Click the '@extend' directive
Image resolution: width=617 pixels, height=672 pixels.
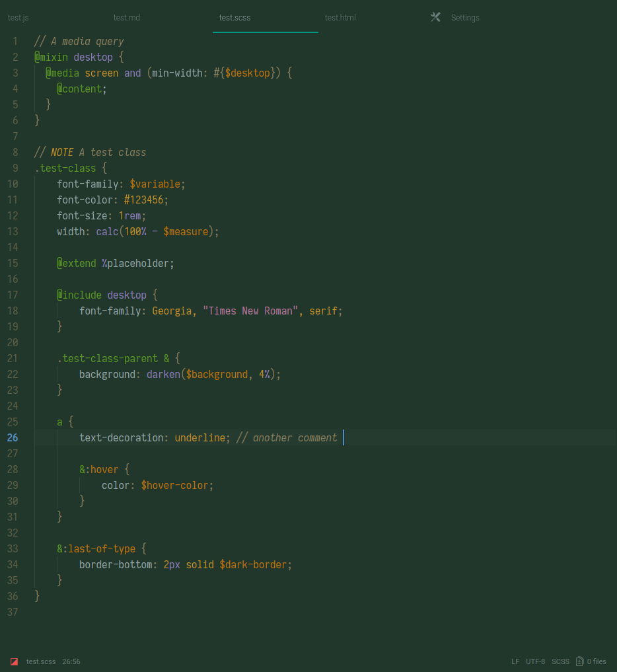(x=76, y=264)
